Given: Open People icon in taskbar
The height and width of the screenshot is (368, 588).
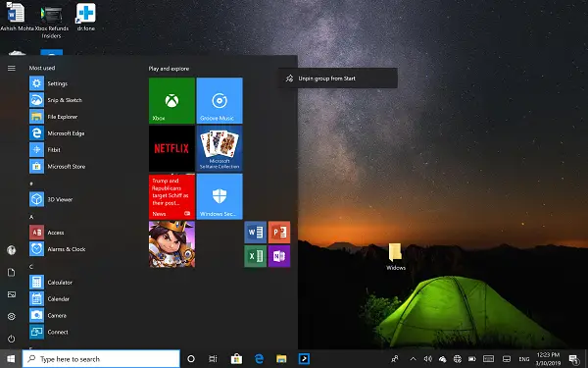Looking at the screenshot, I should (395, 359).
